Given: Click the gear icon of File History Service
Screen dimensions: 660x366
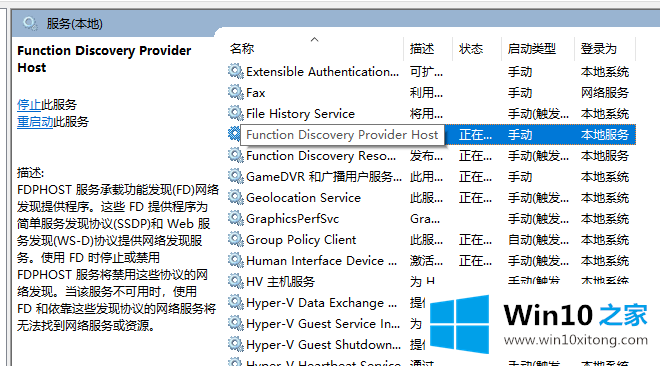Looking at the screenshot, I should 236,113.
